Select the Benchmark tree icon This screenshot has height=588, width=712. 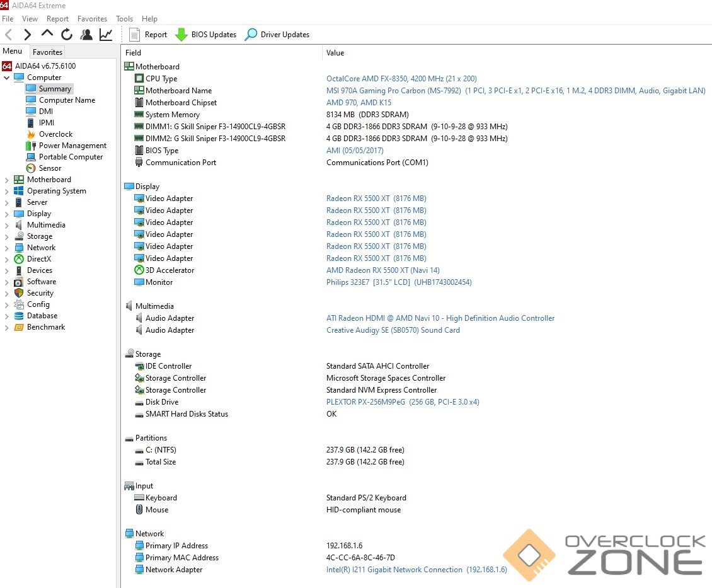(19, 327)
